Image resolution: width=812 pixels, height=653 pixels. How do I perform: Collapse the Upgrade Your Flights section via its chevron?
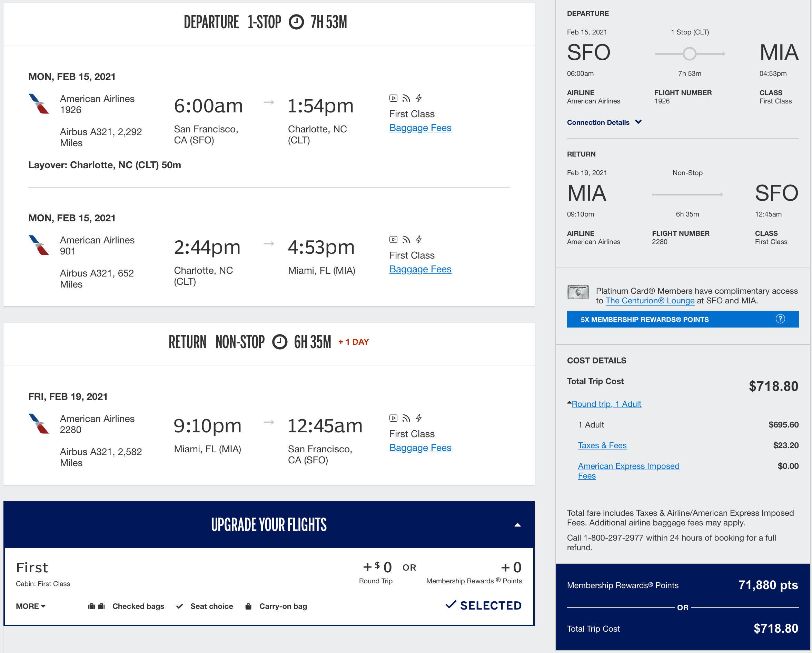[x=518, y=524]
